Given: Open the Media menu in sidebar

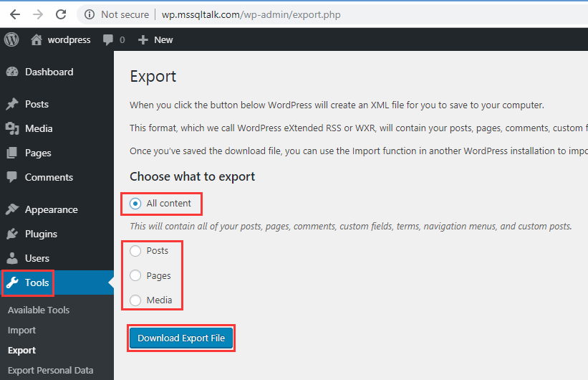Looking at the screenshot, I should coord(39,128).
